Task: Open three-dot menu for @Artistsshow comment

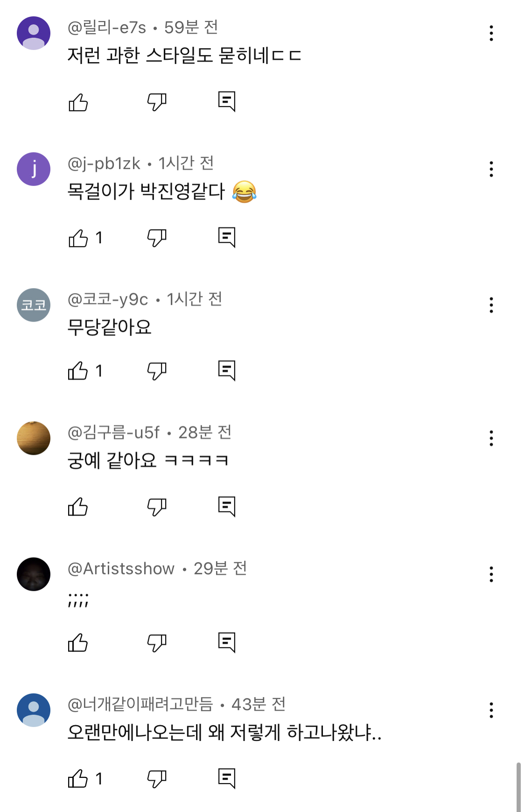Action: pyautogui.click(x=491, y=574)
